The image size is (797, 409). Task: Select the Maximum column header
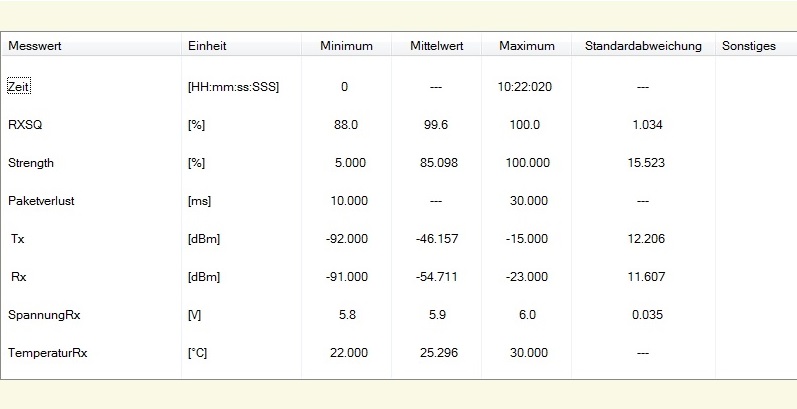click(526, 46)
